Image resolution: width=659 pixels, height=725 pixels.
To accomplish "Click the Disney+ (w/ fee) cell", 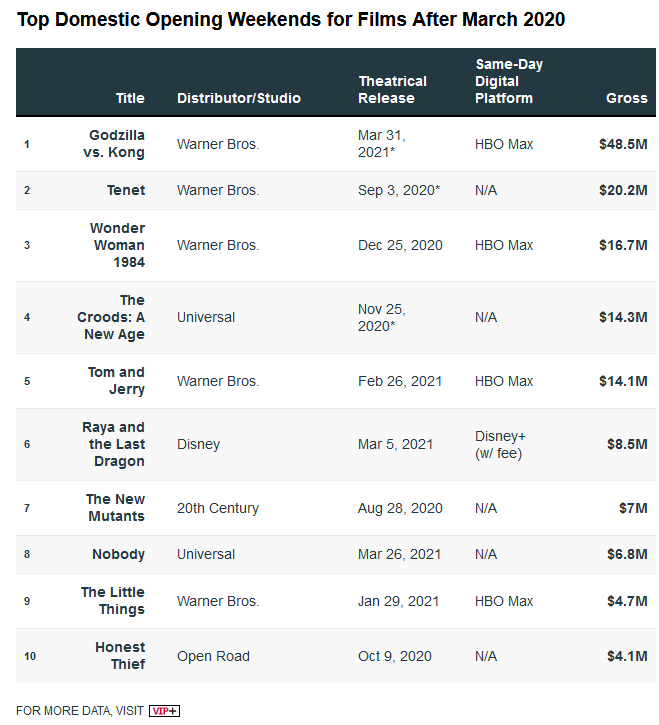I will [x=500, y=444].
